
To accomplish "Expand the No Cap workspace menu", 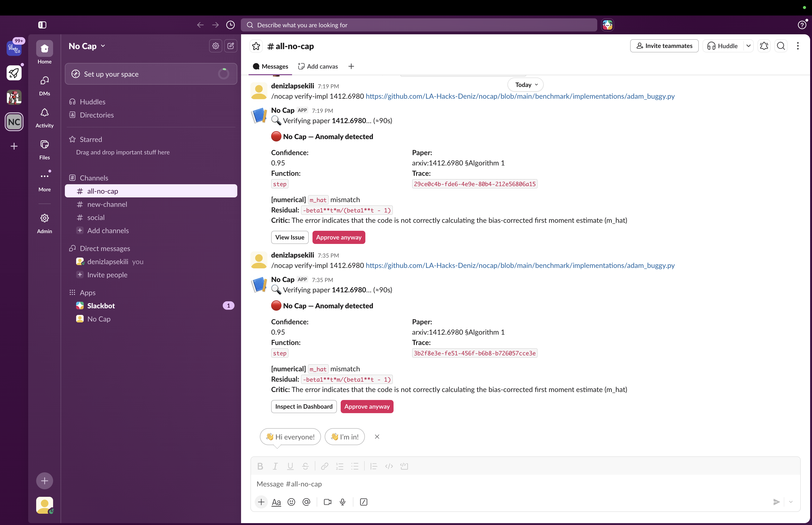I will 87,46.
